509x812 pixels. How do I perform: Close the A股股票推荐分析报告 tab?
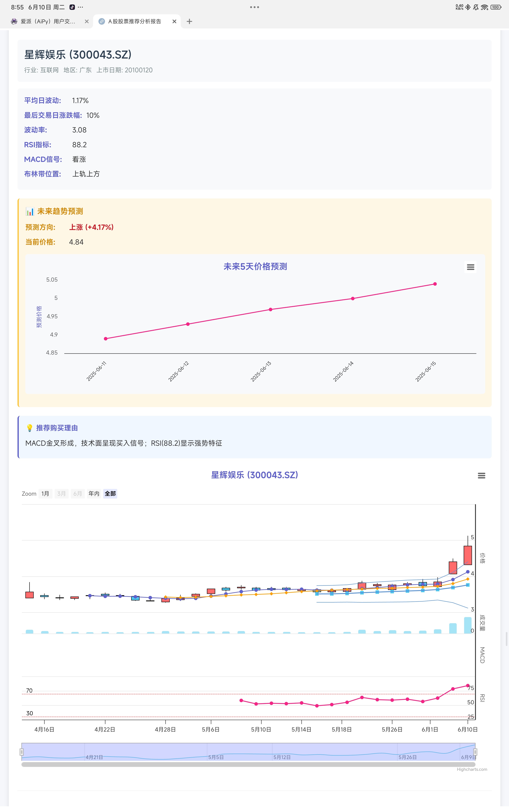(174, 21)
